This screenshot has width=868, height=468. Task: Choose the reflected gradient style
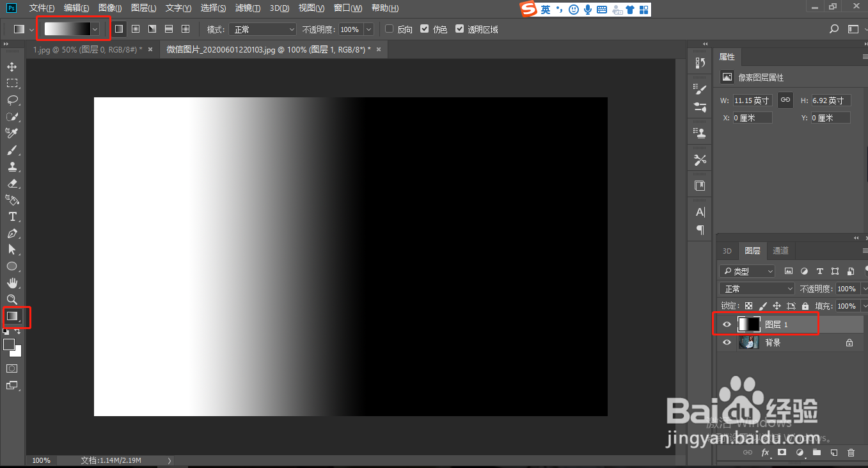pyautogui.click(x=169, y=29)
